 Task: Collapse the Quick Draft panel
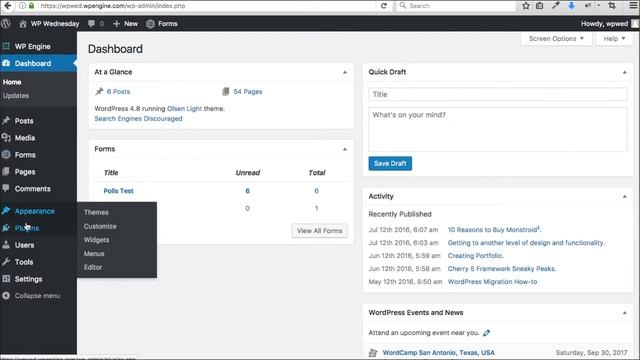pos(624,72)
